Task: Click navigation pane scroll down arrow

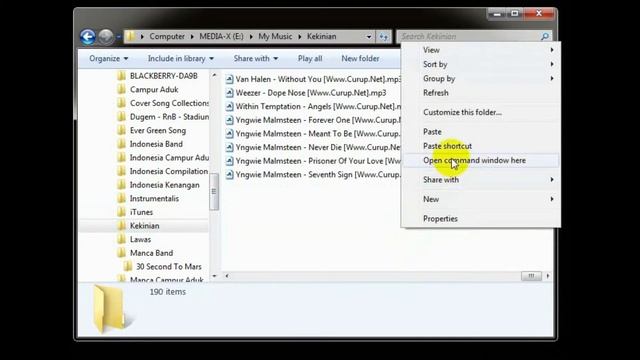Action: [214, 276]
